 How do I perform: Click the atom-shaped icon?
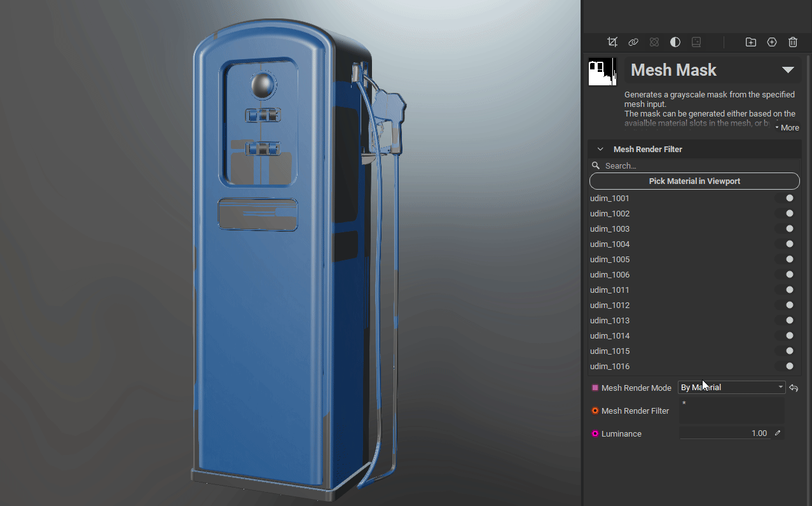(654, 42)
